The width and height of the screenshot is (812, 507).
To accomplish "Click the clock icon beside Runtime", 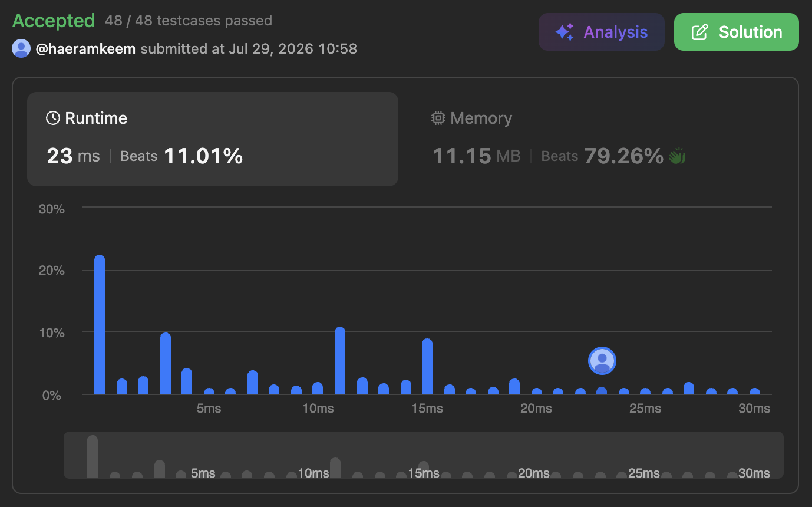I will 53,118.
